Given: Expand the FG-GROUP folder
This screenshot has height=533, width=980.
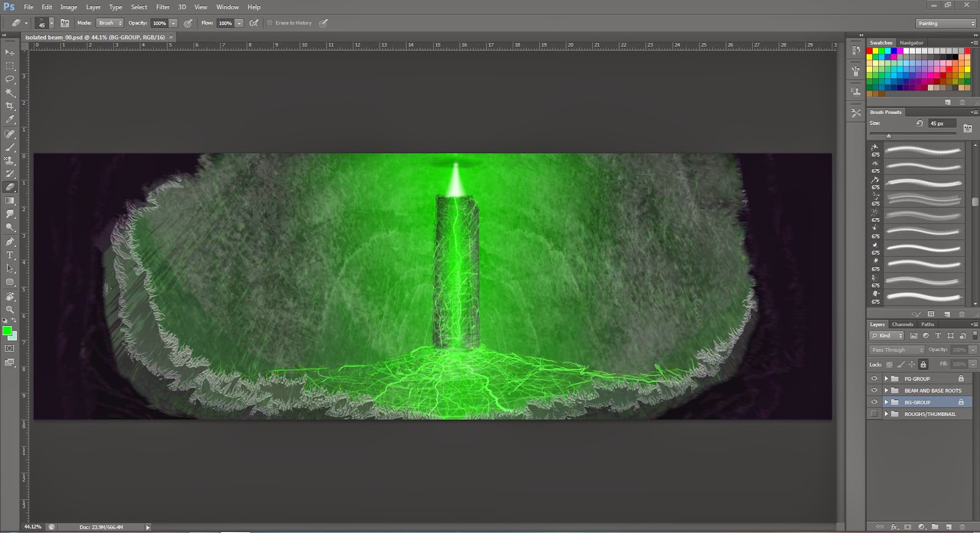Looking at the screenshot, I should pyautogui.click(x=886, y=379).
